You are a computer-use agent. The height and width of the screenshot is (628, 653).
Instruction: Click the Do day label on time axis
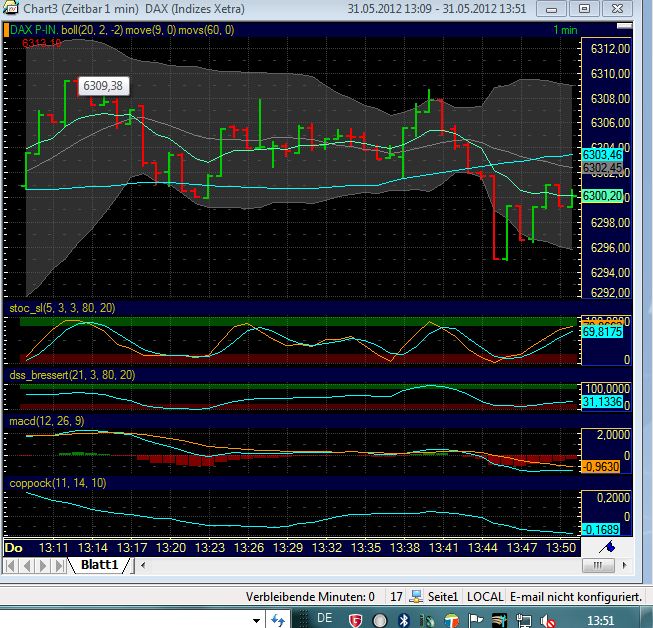tap(14, 547)
